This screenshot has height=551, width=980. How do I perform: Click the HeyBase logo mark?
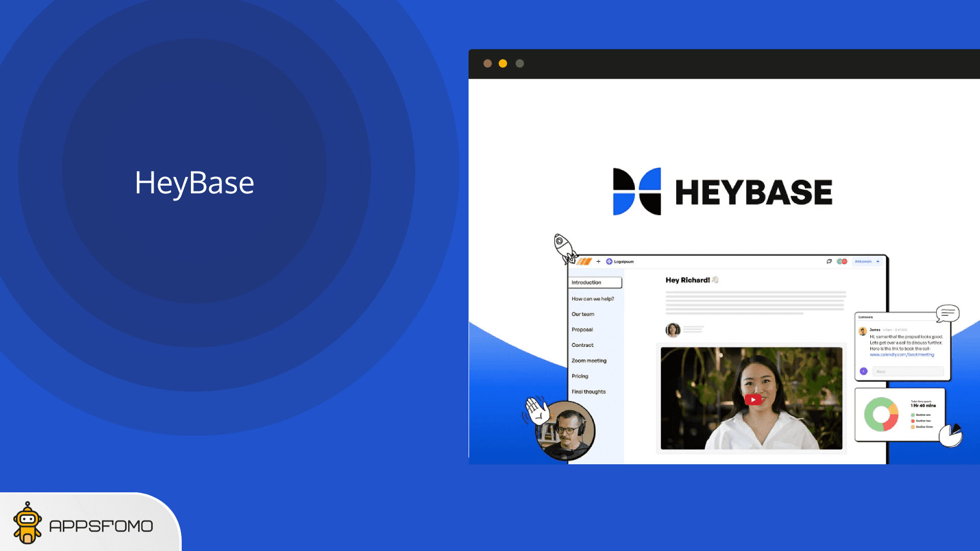636,191
